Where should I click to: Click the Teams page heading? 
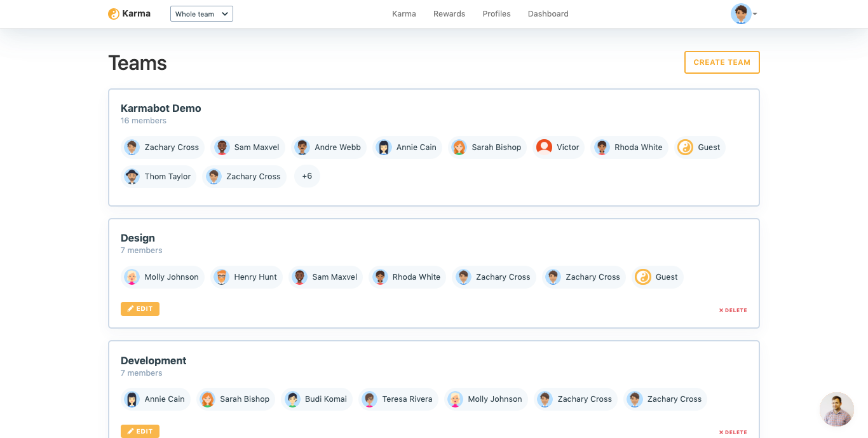137,63
